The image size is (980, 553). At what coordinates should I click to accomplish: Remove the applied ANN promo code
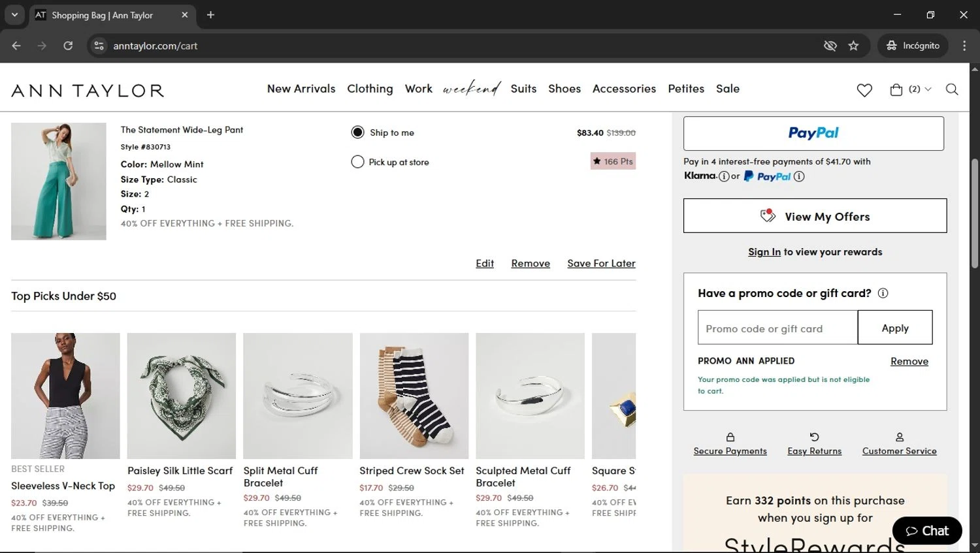click(909, 362)
